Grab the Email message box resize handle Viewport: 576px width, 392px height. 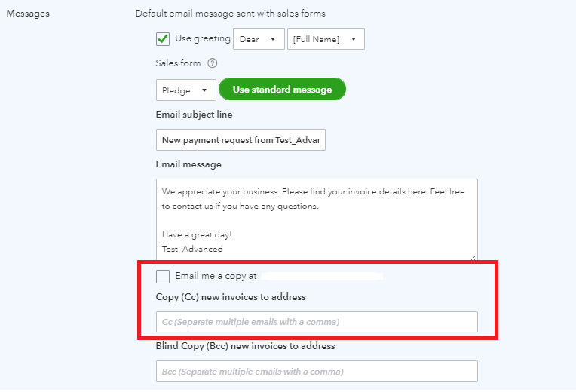[x=473, y=258]
